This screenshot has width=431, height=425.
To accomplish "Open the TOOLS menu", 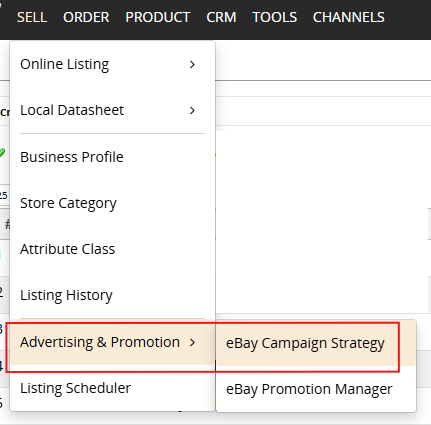I will point(274,17).
